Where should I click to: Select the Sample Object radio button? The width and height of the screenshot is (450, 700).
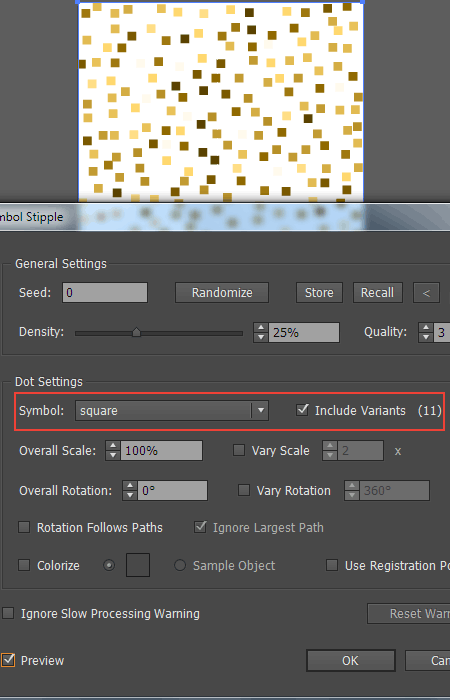coord(180,565)
